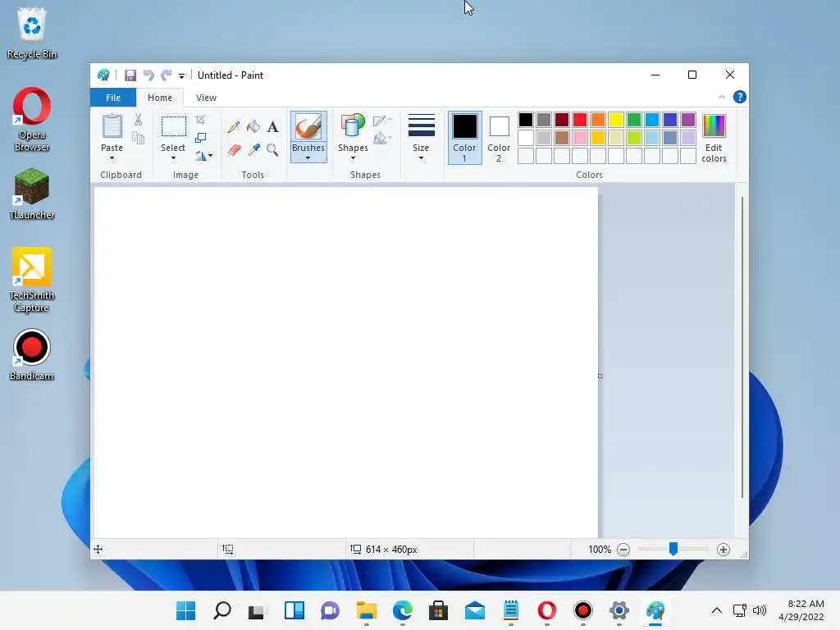Pick the black color swatch

pos(526,120)
